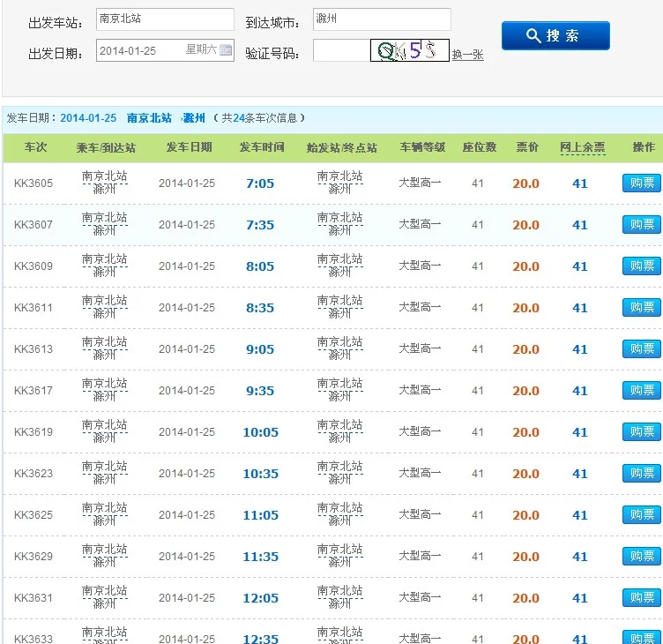Click the 星期六 weekday label in date field
The image size is (663, 644).
[x=201, y=49]
